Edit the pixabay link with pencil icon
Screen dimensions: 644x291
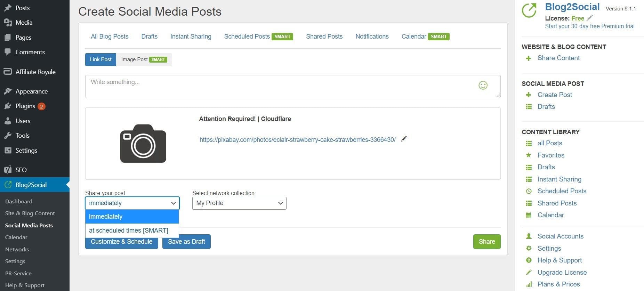[x=404, y=139]
